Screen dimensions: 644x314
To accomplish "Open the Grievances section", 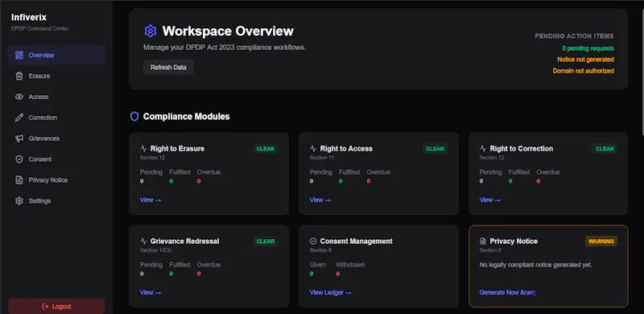I will point(56,138).
